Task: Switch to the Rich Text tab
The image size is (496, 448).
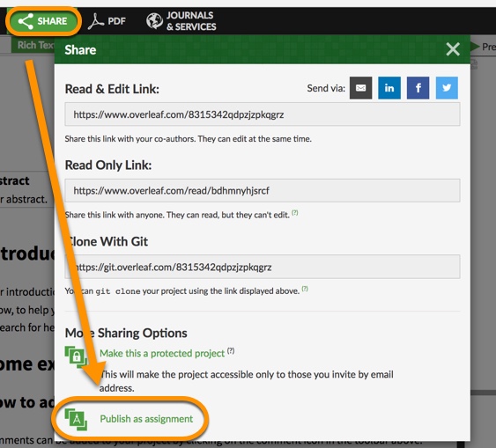Action: coord(33,46)
